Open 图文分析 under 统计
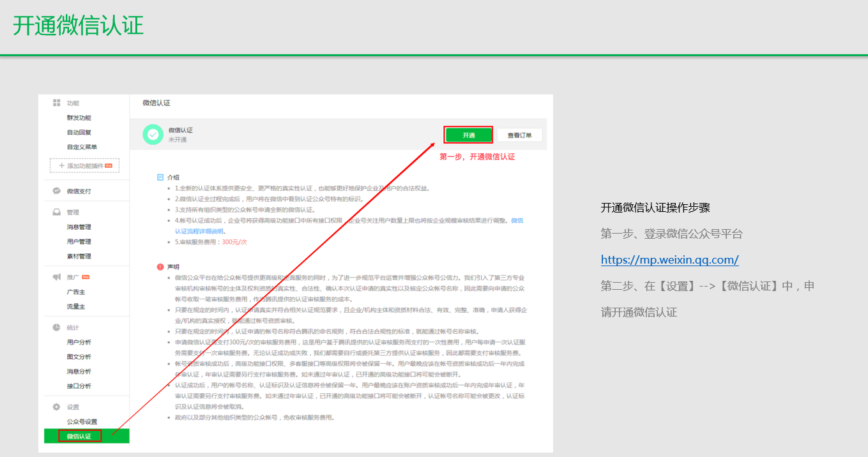 click(79, 357)
